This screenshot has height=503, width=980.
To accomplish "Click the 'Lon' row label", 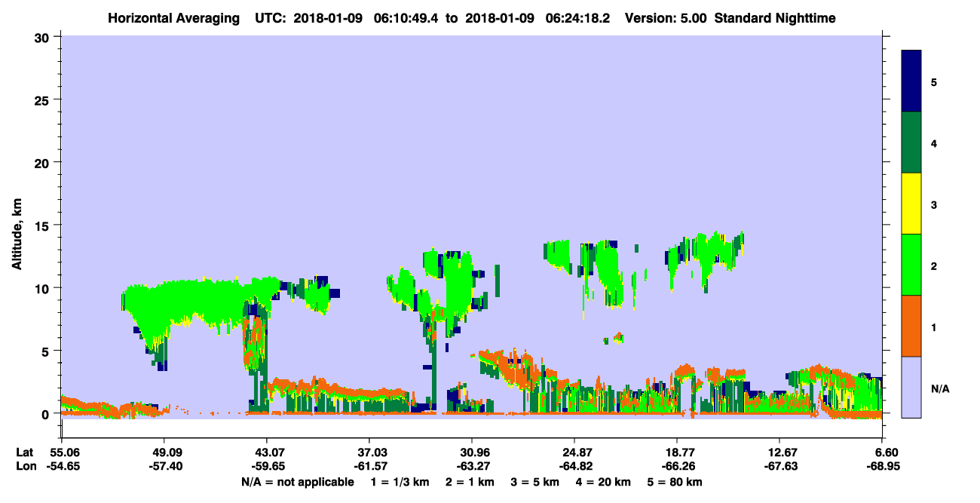I will pyautogui.click(x=25, y=467).
